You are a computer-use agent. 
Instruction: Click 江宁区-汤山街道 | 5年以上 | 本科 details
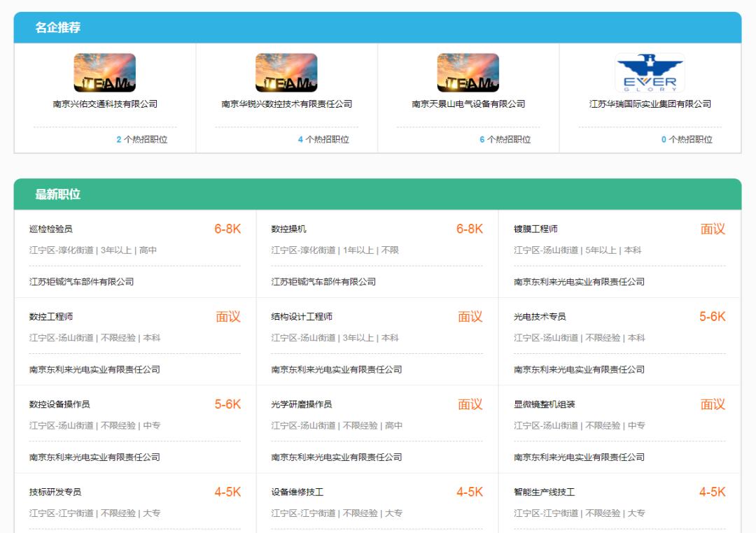(577, 250)
